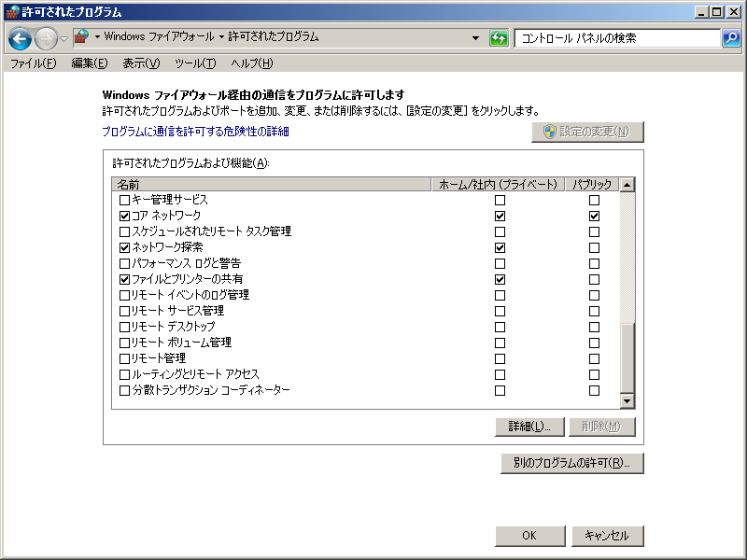Enable the リモート デスクトップ name checkbox
Viewport: 747px width, 560px height.
coord(124,328)
